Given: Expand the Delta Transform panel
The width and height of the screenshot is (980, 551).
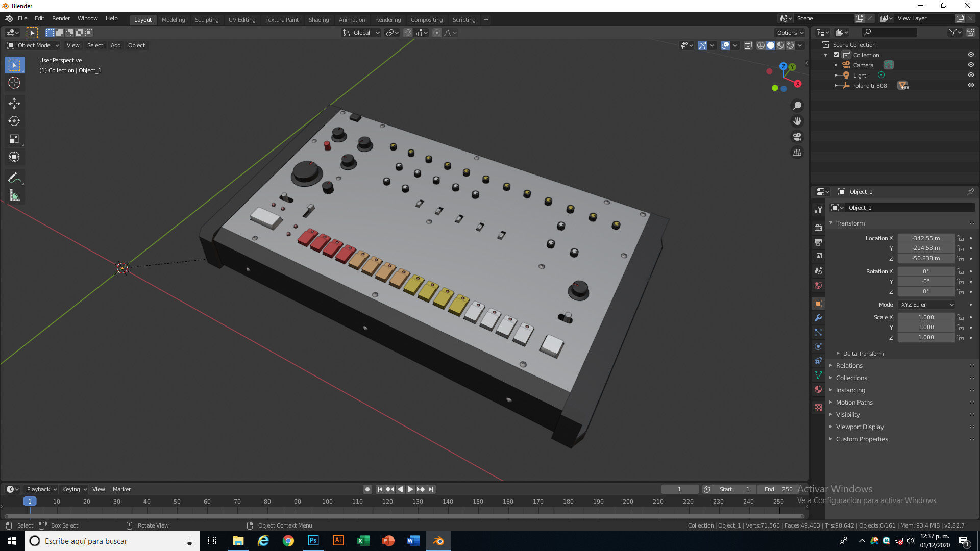Looking at the screenshot, I should coord(863,354).
